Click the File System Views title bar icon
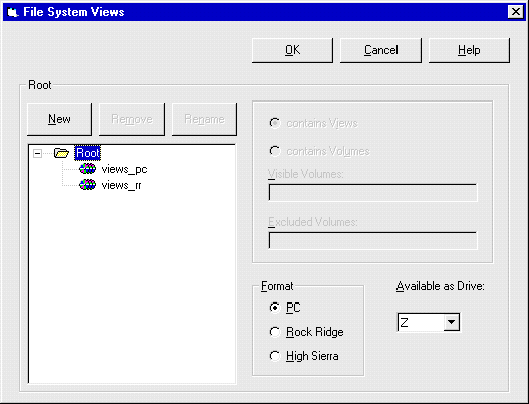Image resolution: width=529 pixels, height=404 pixels. click(13, 12)
